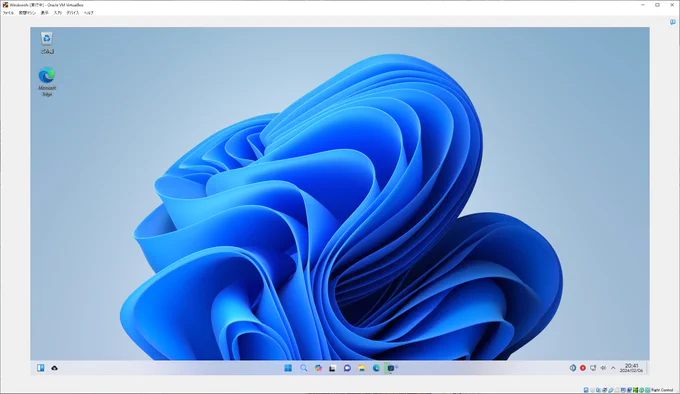Select the Recycle Bin desktop icon

click(47, 43)
